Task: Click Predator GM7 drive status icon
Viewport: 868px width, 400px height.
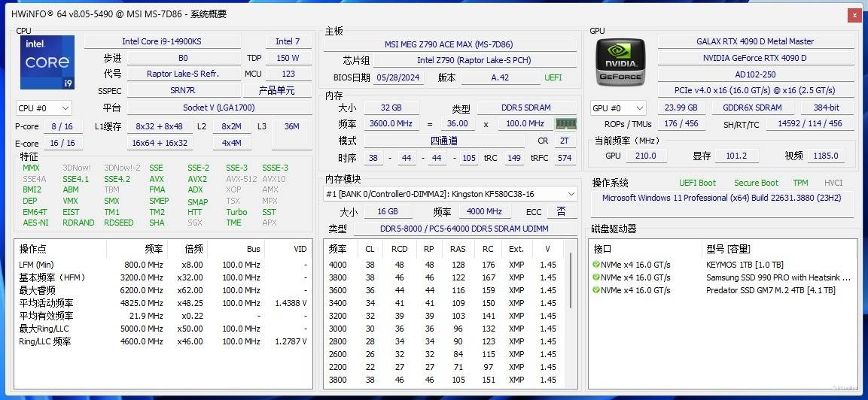Action: 596,290
